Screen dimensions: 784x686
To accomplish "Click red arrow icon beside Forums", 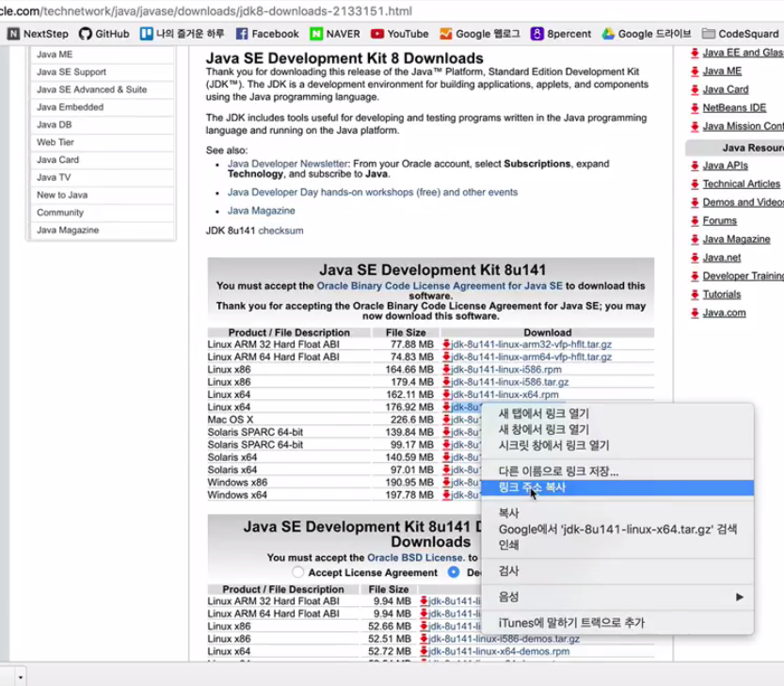I will [695, 220].
